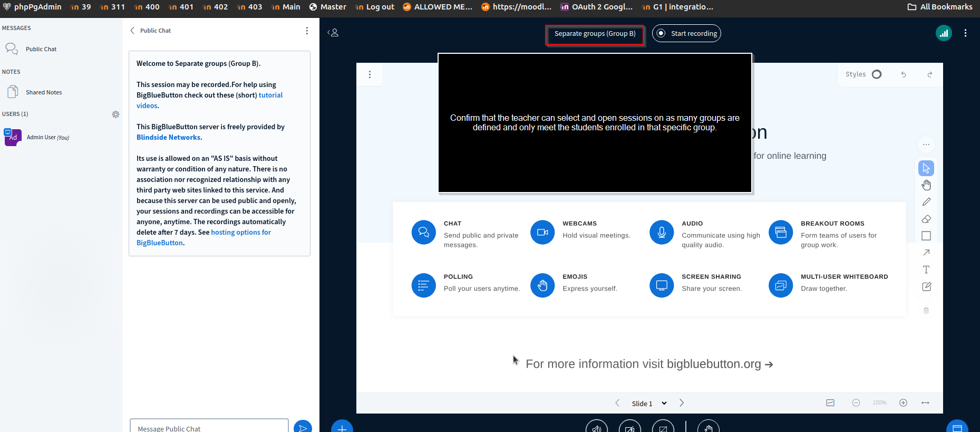The image size is (980, 432).
Task: Click the Message Public Chat input
Action: click(209, 426)
